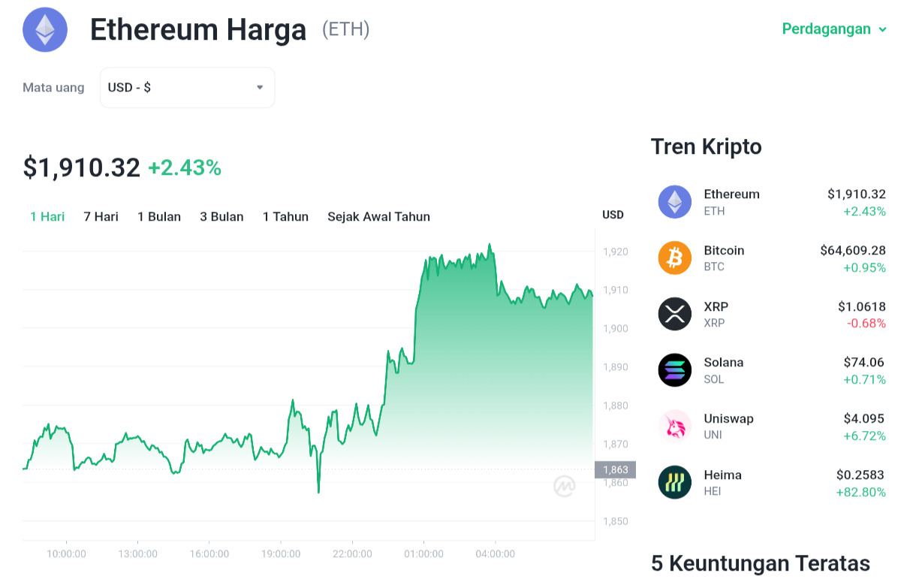Click the XRP black icon
The width and height of the screenshot is (916, 588).
click(x=675, y=314)
